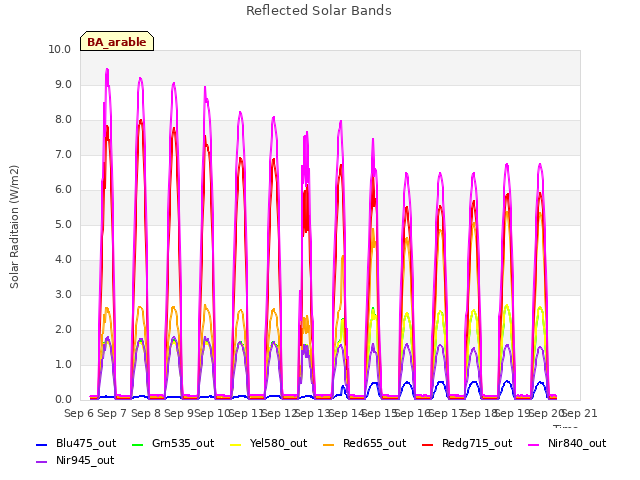Screen dimensions: 640x480
Task: Click the Sep 6 x-axis date label
Action: coord(79,413)
